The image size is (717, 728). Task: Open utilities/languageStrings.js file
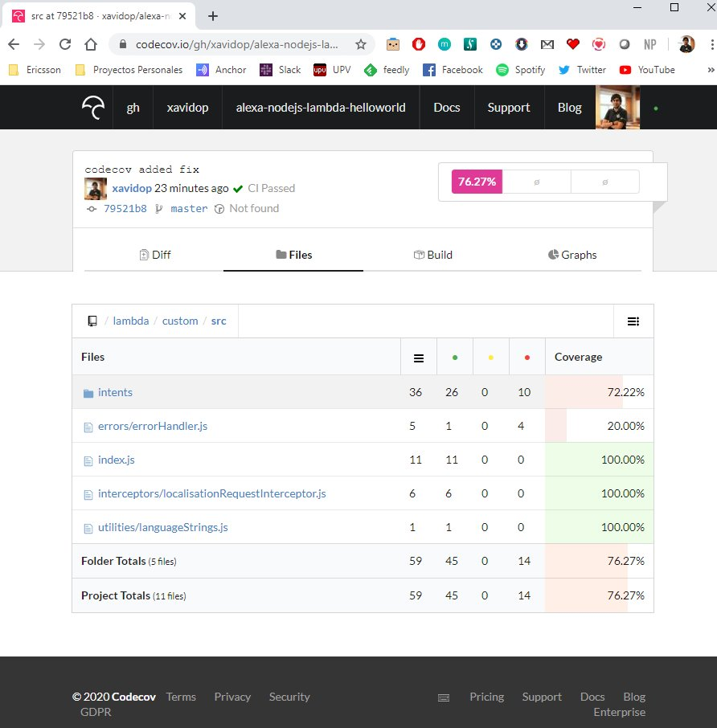click(x=162, y=527)
